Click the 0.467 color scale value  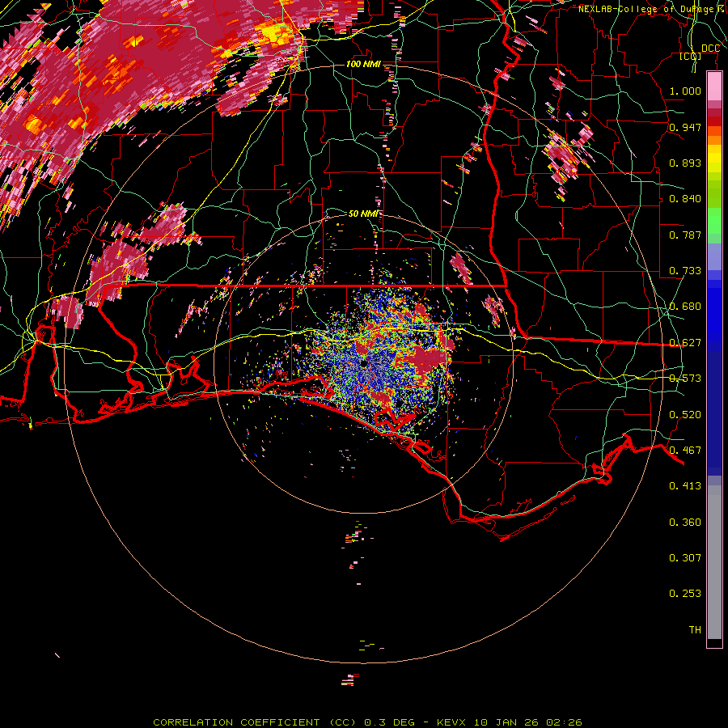tap(685, 451)
